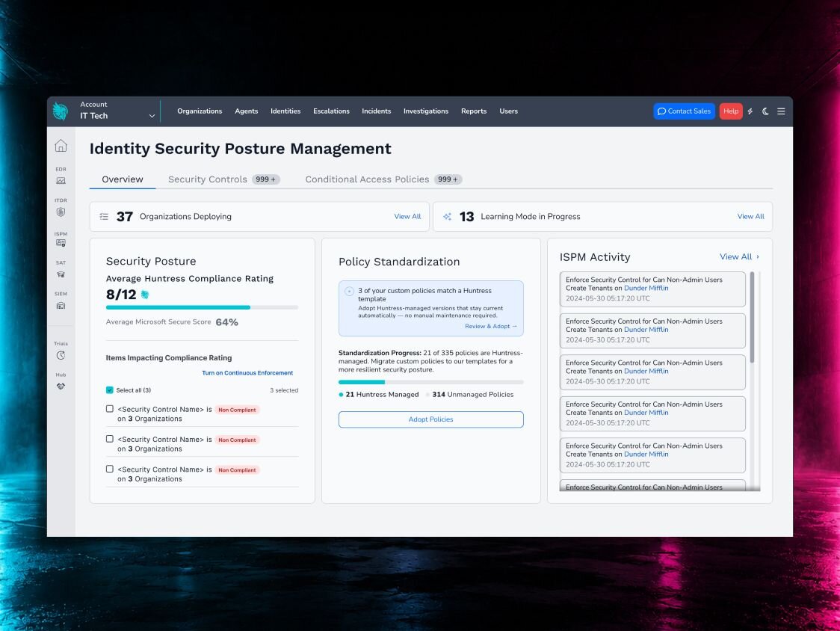Viewport: 840px width, 631px height.
Task: Open Dunder Mifflin link in first activity card
Action: [x=646, y=288]
